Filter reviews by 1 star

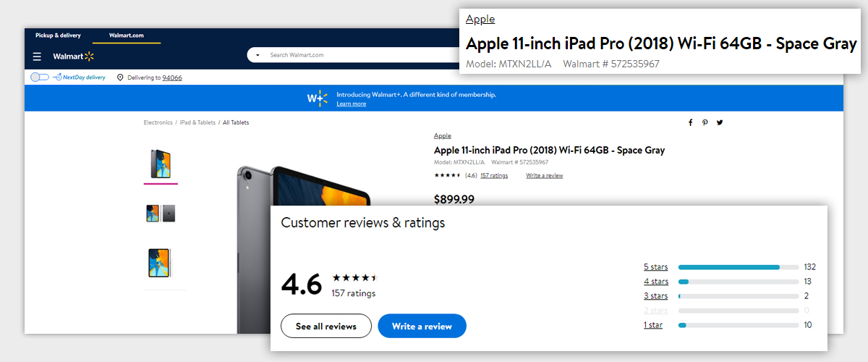[x=653, y=325]
